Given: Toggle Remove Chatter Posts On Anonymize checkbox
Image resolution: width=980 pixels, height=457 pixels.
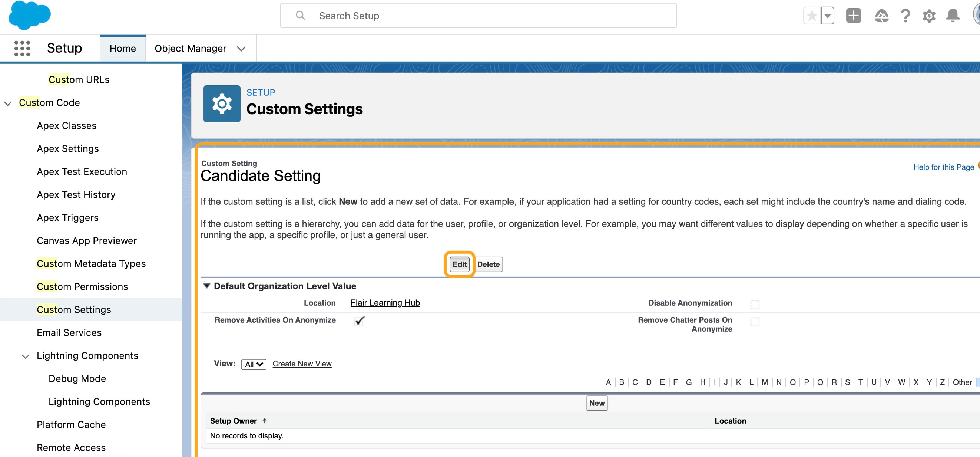Looking at the screenshot, I should [754, 322].
